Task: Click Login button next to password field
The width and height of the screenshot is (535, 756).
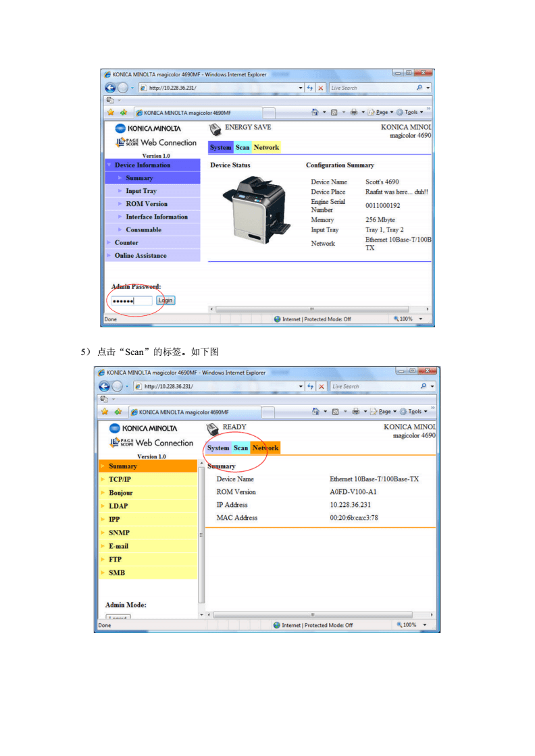Action: [x=165, y=300]
